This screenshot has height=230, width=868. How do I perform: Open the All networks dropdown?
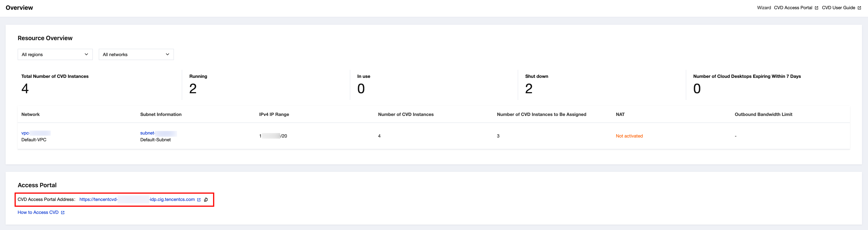(136, 55)
